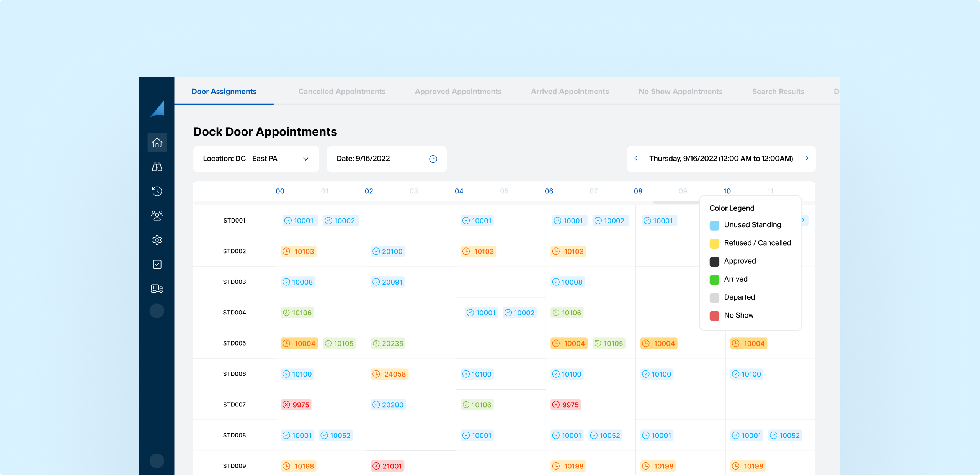Click the green Arrived swatch in the Color Legend
The width and height of the screenshot is (980, 475).
pyautogui.click(x=714, y=279)
